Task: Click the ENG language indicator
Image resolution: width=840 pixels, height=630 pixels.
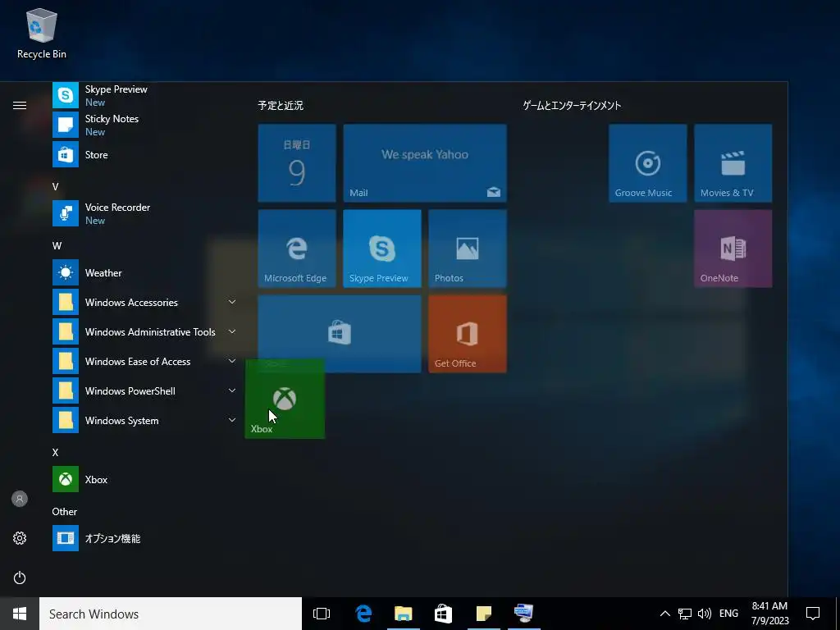Action: pyautogui.click(x=728, y=614)
